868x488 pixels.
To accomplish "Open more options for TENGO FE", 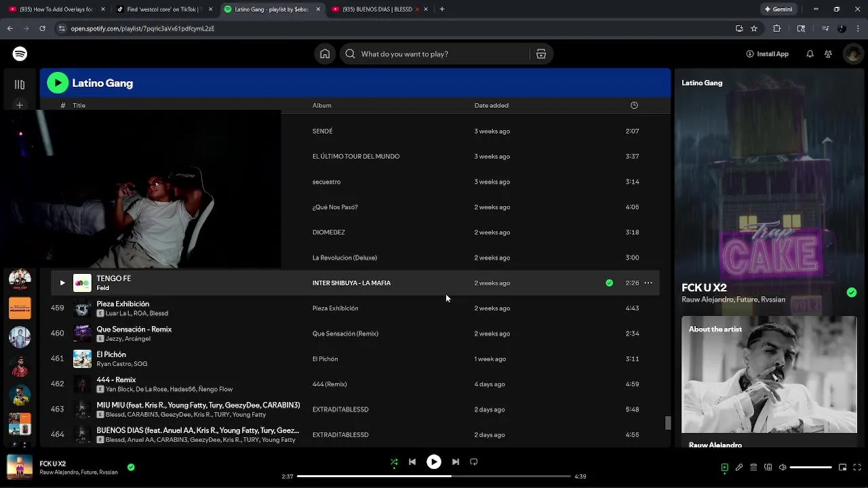I will coord(648,283).
